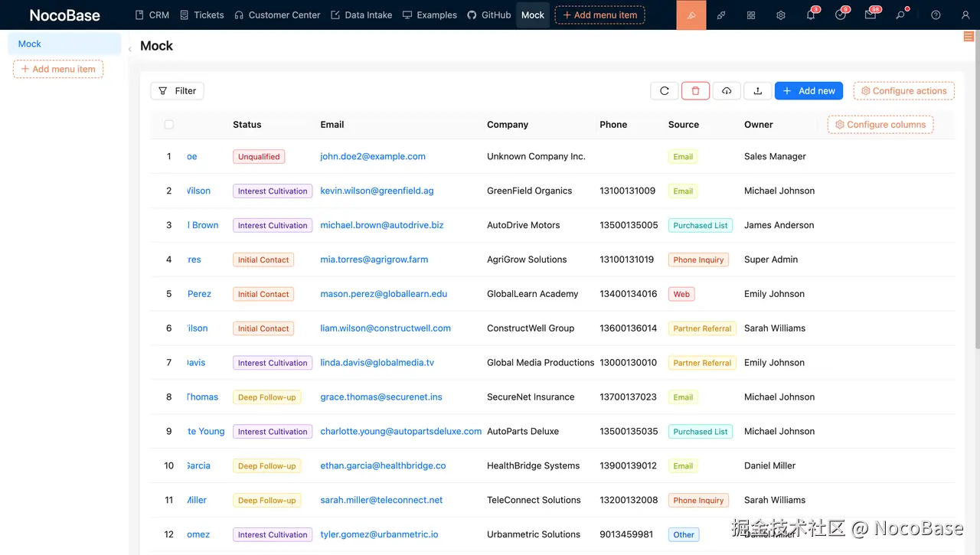This screenshot has height=555, width=980.
Task: Open ethan.garcia@healthbridge.co email link
Action: pos(383,465)
